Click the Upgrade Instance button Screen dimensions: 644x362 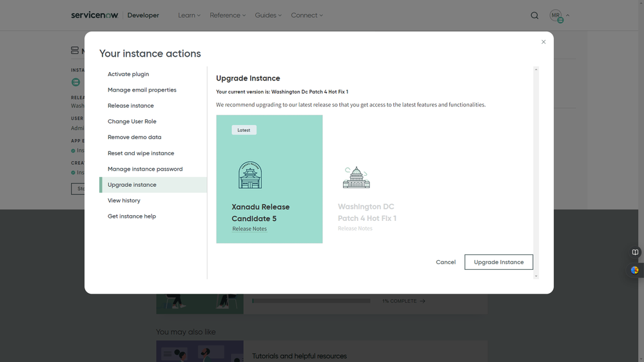tap(498, 262)
